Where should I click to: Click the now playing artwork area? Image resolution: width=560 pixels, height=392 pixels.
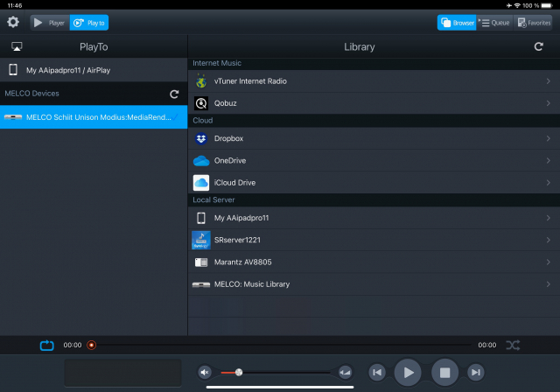point(122,373)
